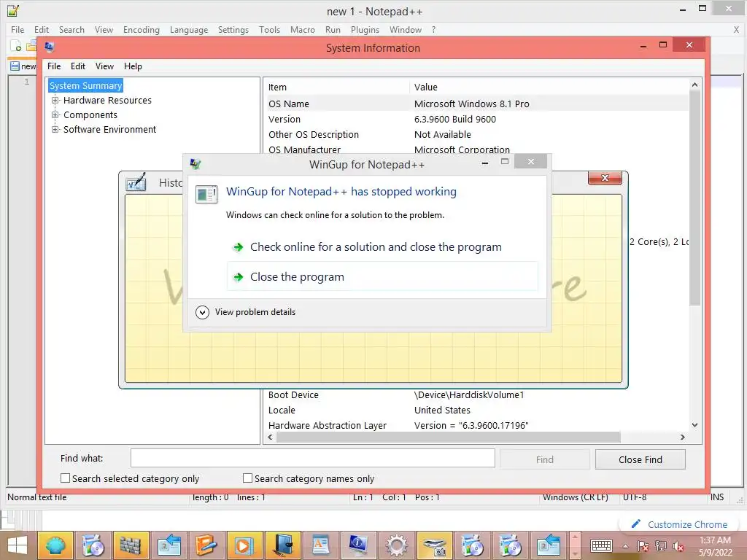Viewport: 747px width, 560px height.
Task: Open orange Journal notebook taskbar icon
Action: pyautogui.click(x=206, y=545)
